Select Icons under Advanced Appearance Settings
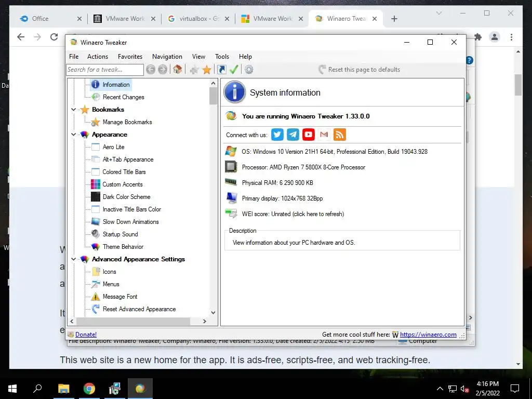532x399 pixels. [x=109, y=272]
